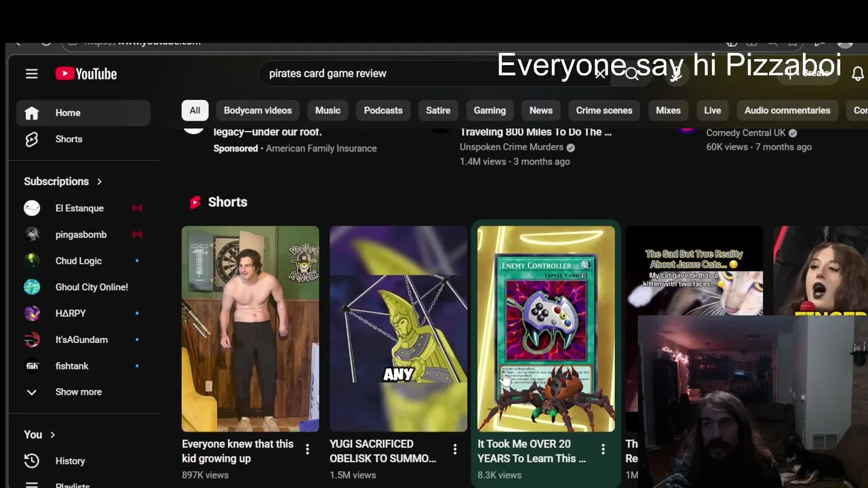The width and height of the screenshot is (868, 488).
Task: Clear the search text with X
Action: [x=600, y=73]
